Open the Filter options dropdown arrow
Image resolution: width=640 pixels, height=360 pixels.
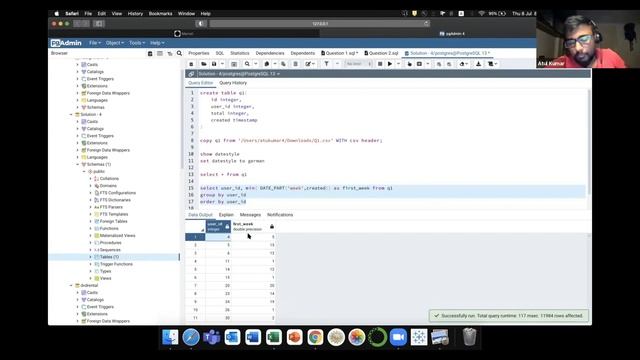coord(337,64)
